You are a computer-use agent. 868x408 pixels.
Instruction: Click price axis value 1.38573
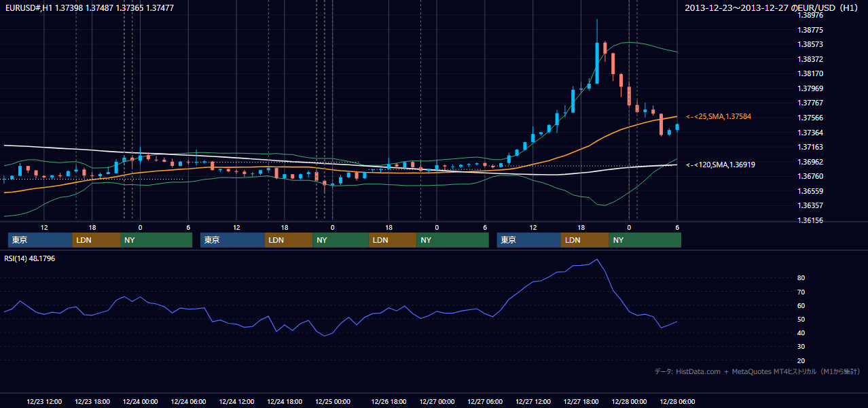tap(811, 44)
